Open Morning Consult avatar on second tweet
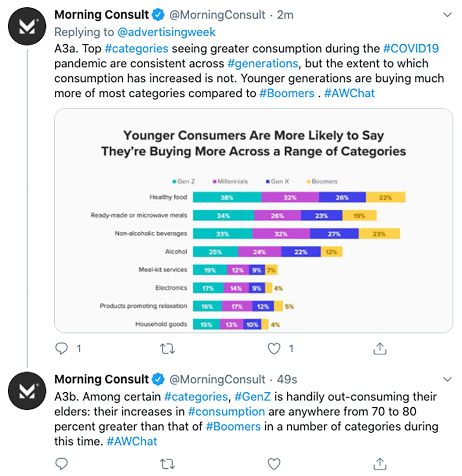The image size is (462, 476). pos(27,391)
